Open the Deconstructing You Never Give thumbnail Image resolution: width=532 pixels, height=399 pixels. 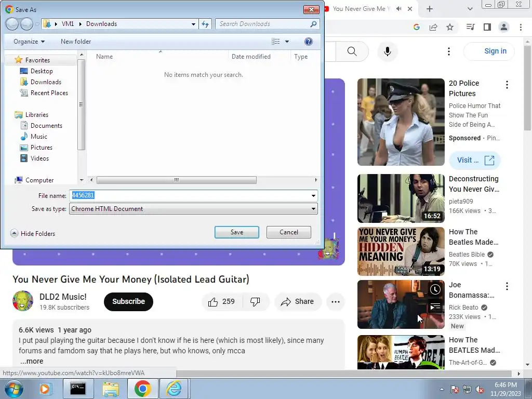(401, 198)
